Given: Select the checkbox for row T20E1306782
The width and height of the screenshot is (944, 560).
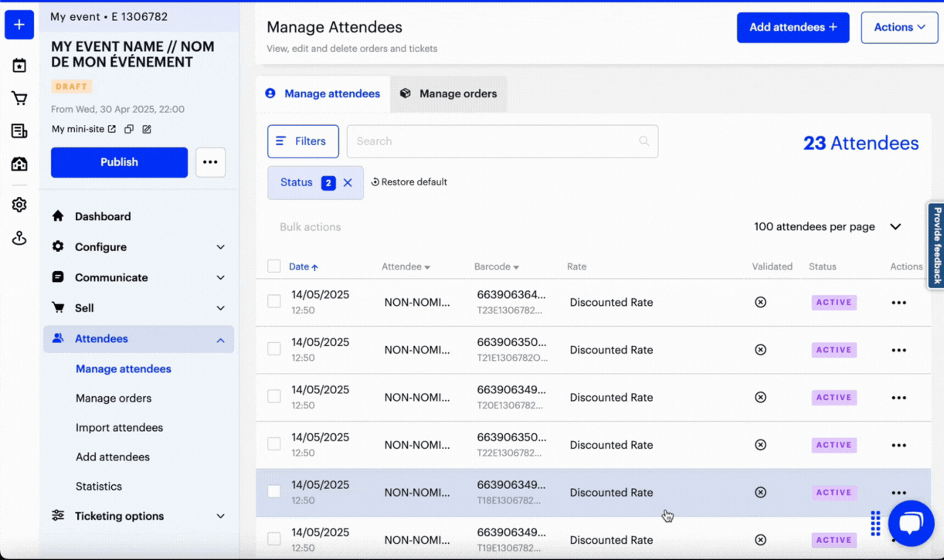Looking at the screenshot, I should tap(273, 396).
